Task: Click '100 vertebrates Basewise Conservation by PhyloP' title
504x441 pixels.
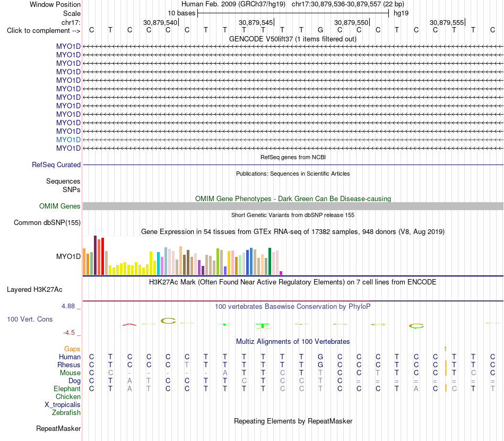Action: tap(293, 306)
